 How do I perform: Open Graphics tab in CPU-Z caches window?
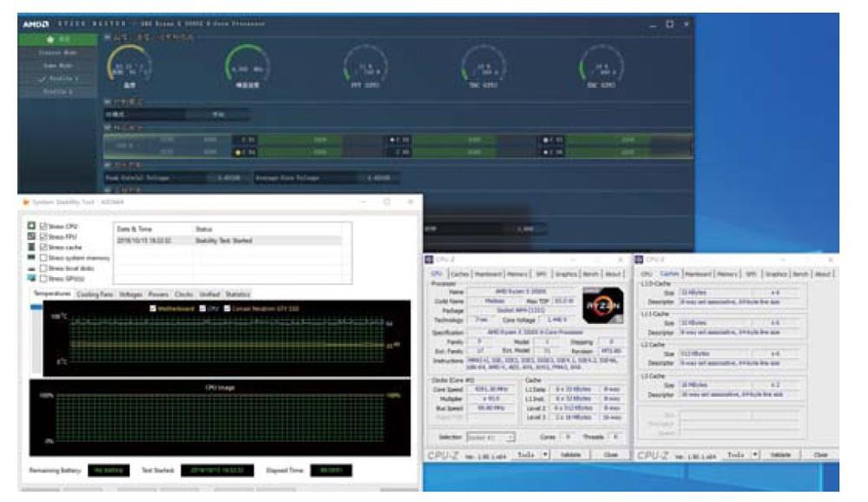point(776,274)
